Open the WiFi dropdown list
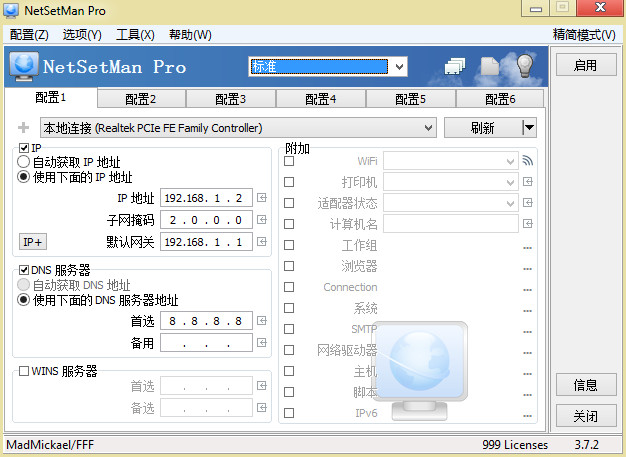This screenshot has width=626, height=457. click(451, 161)
